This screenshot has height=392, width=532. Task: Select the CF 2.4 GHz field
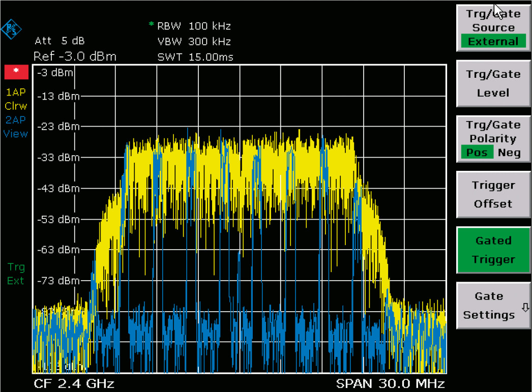click(74, 383)
